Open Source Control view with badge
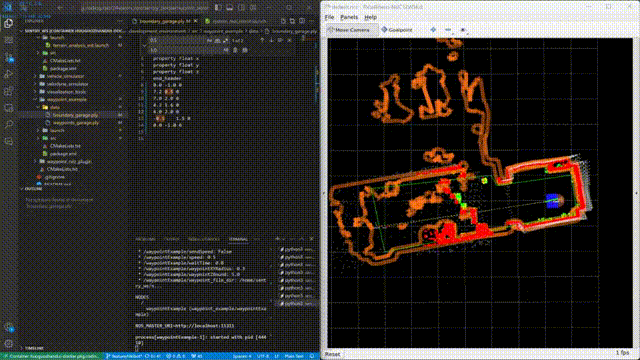Image resolution: width=640 pixels, height=360 pixels. pyautogui.click(x=9, y=58)
